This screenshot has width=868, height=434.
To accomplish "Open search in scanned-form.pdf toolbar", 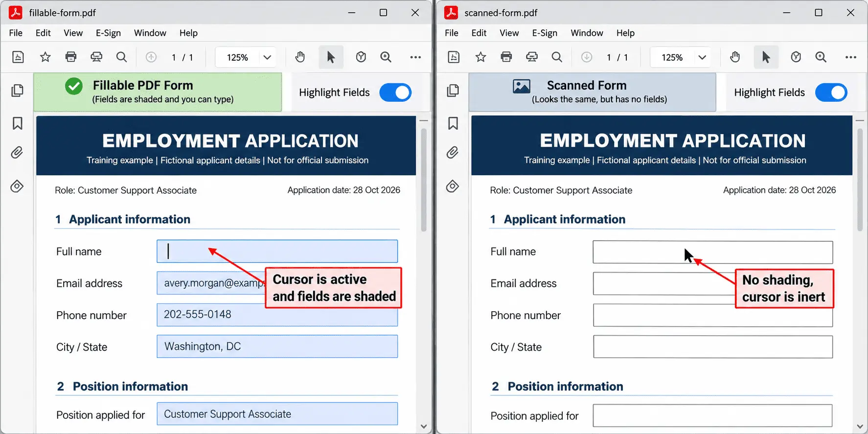I will point(557,57).
